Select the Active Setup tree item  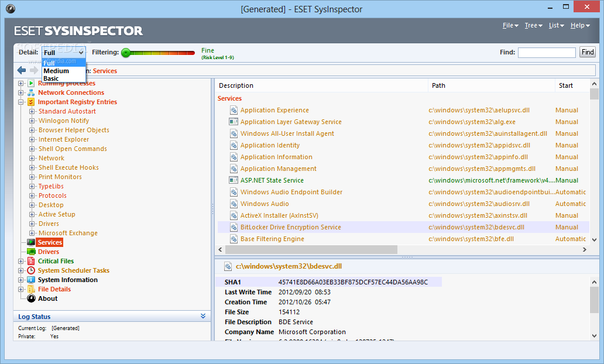(57, 214)
